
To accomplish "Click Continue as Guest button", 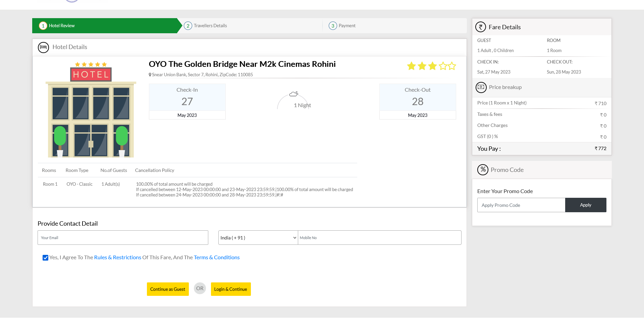I will 168,289.
